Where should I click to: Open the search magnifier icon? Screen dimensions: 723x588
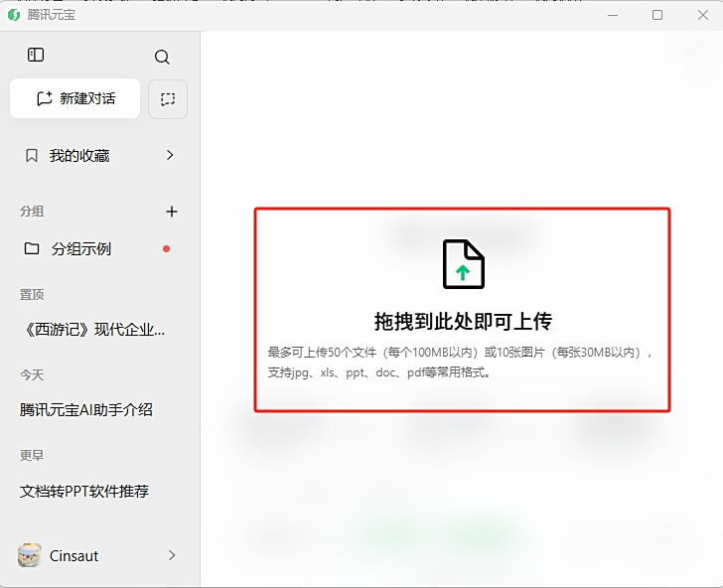point(162,57)
